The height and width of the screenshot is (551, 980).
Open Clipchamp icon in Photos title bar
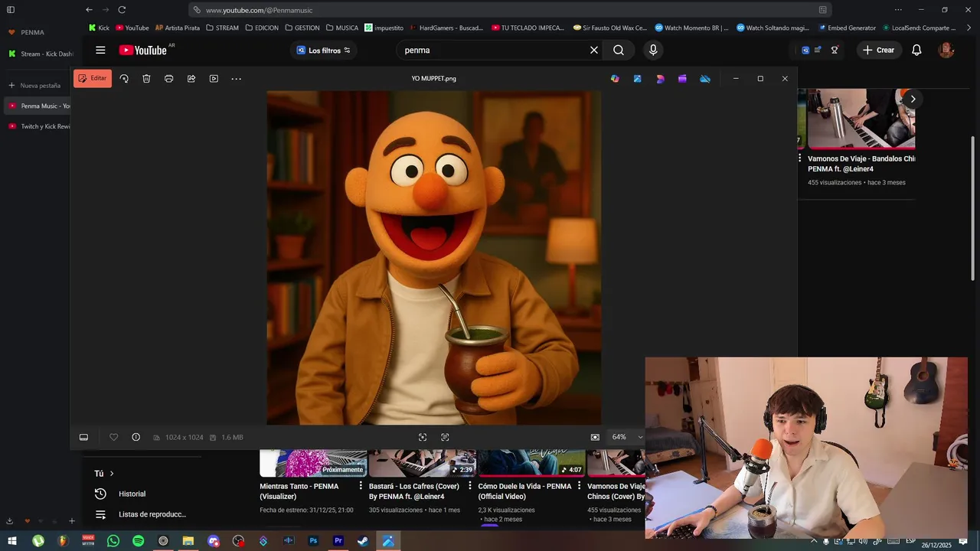coord(682,79)
